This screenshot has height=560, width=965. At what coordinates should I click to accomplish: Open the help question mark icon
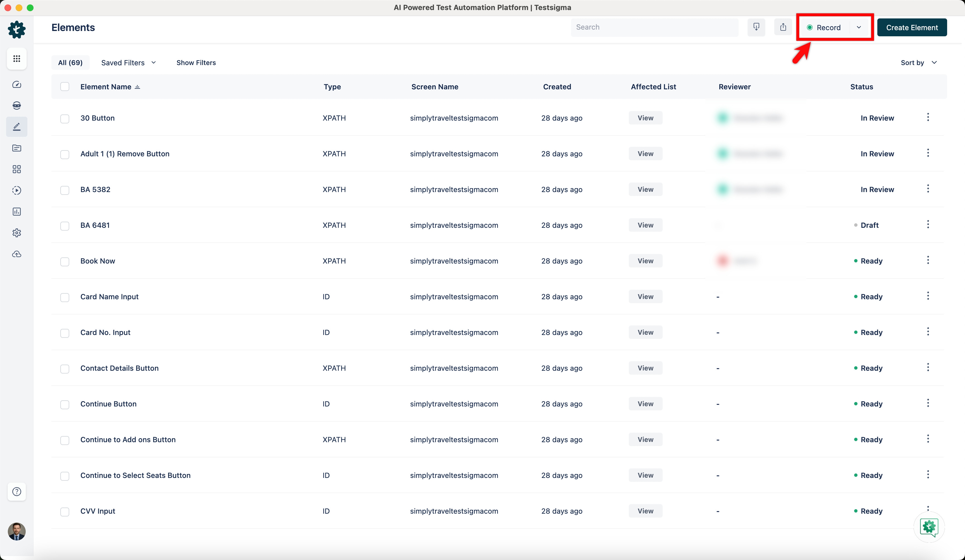pos(16,492)
